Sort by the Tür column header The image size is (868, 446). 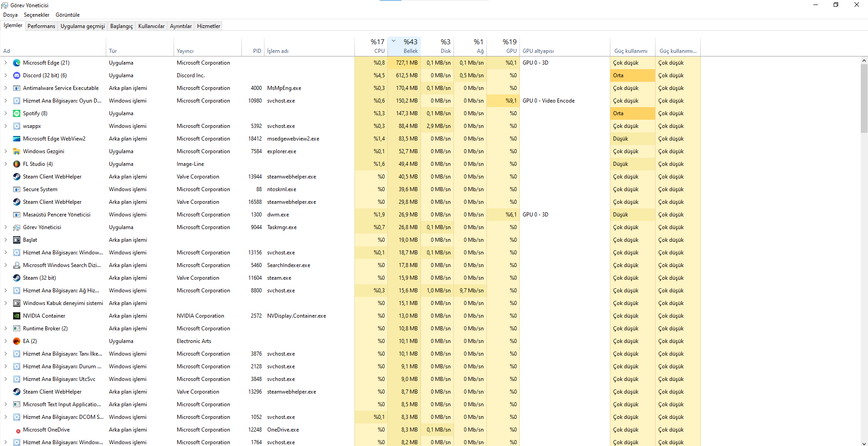[x=140, y=47]
